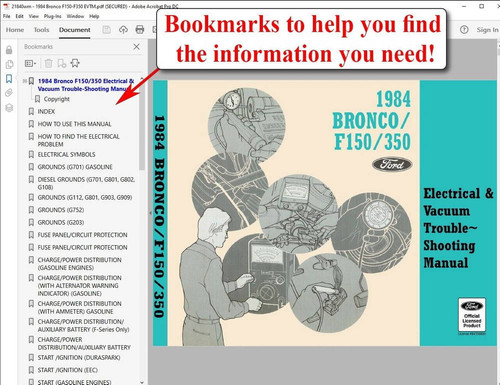Click the security lock icon in sidebar
Viewport: 500px width, 385px height.
(9, 50)
